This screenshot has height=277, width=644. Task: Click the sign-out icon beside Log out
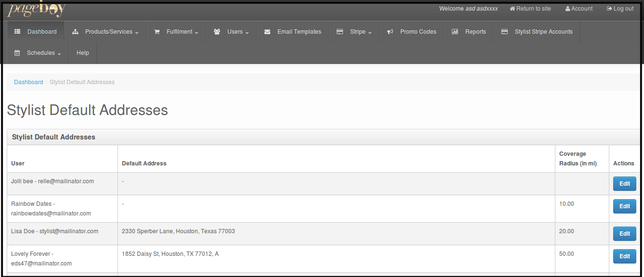(609, 9)
